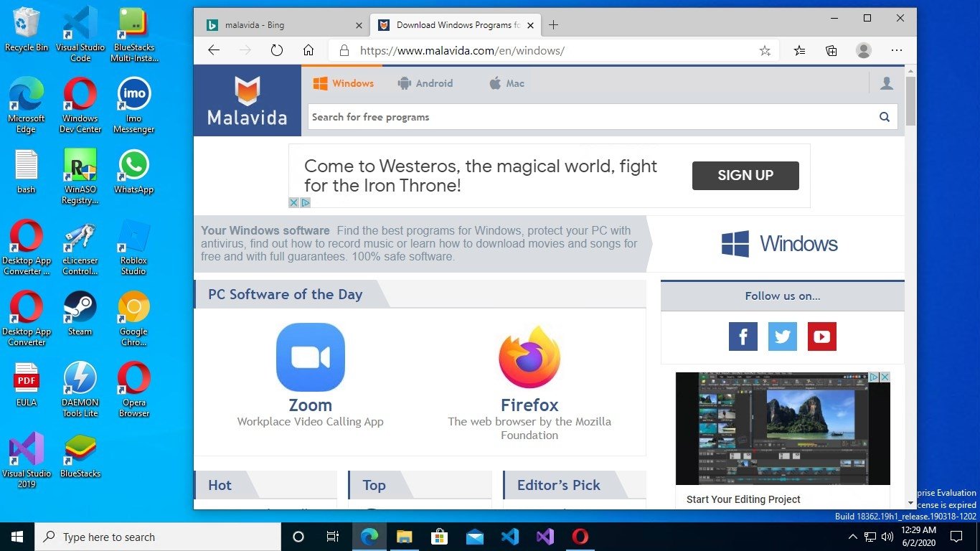The width and height of the screenshot is (980, 551).
Task: Close the malavida - Bing tab
Action: [359, 25]
